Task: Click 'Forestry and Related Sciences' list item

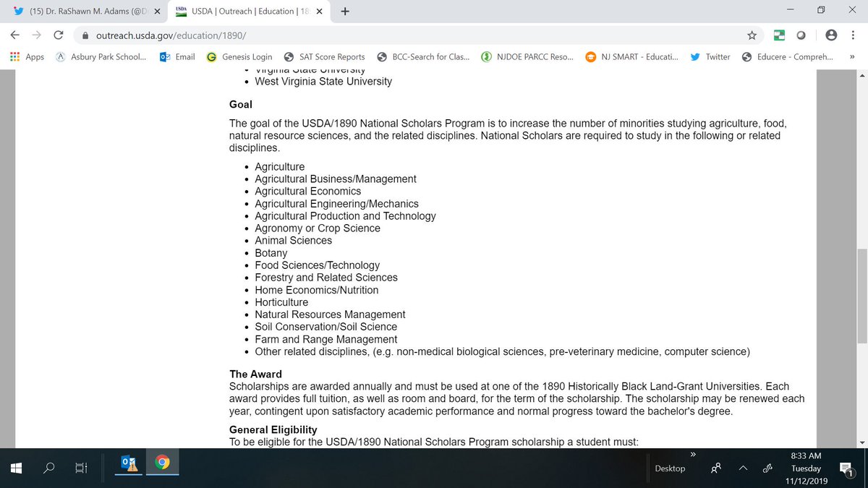Action: 326,278
